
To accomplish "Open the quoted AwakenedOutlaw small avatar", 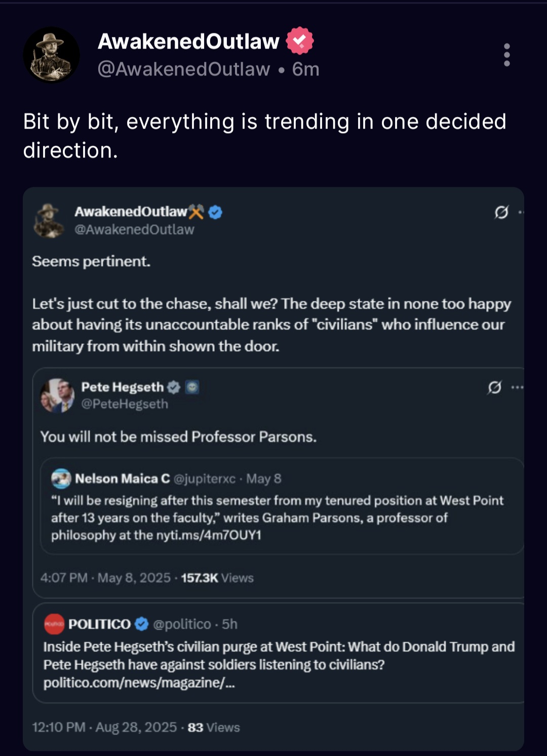I will [x=49, y=220].
